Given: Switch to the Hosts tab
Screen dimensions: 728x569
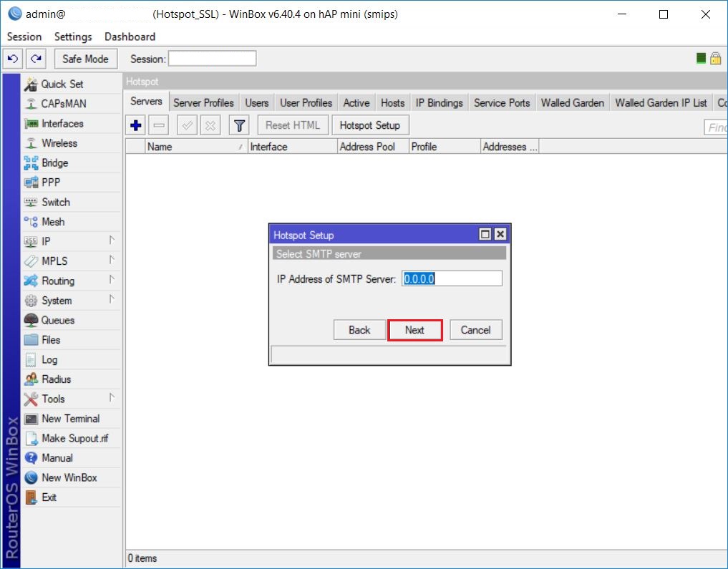Looking at the screenshot, I should tap(393, 103).
